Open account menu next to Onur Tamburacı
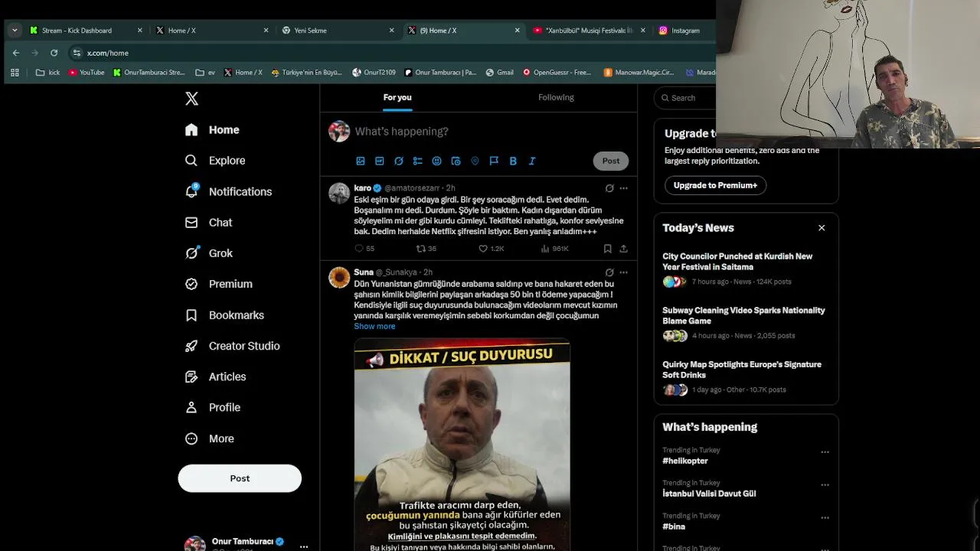Image resolution: width=980 pixels, height=551 pixels. pyautogui.click(x=304, y=546)
